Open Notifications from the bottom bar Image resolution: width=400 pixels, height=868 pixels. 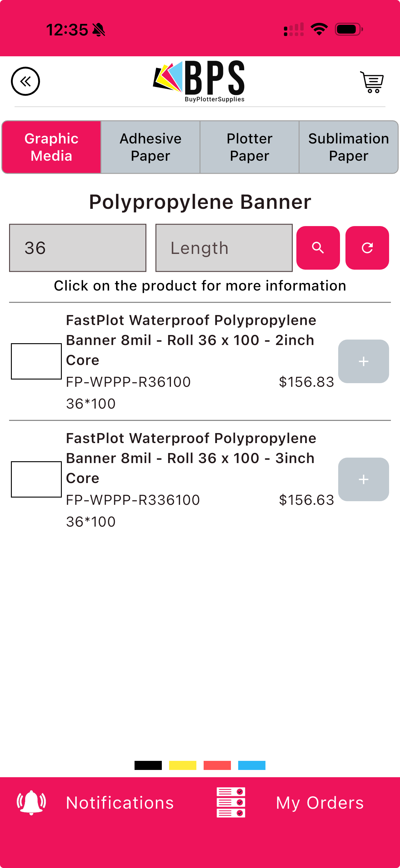120,803
